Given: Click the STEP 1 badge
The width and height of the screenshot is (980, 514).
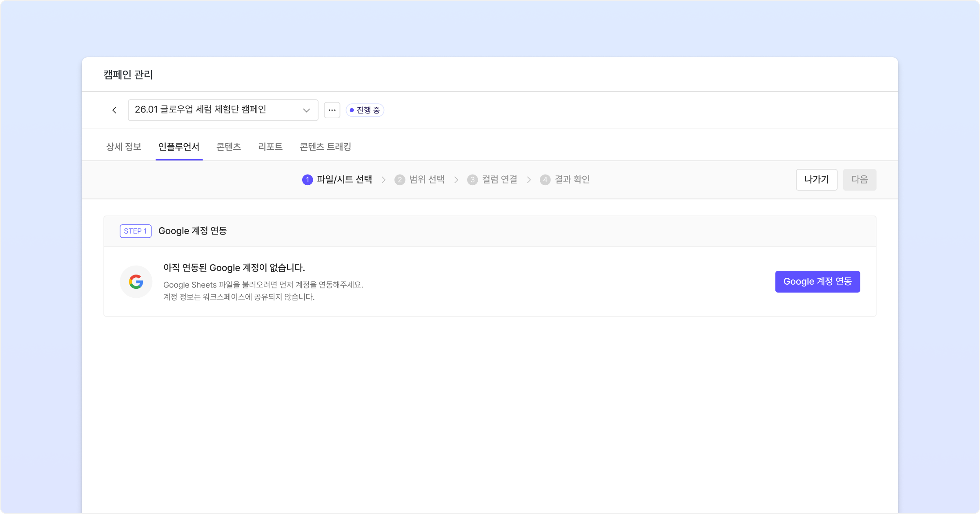Looking at the screenshot, I should 136,231.
